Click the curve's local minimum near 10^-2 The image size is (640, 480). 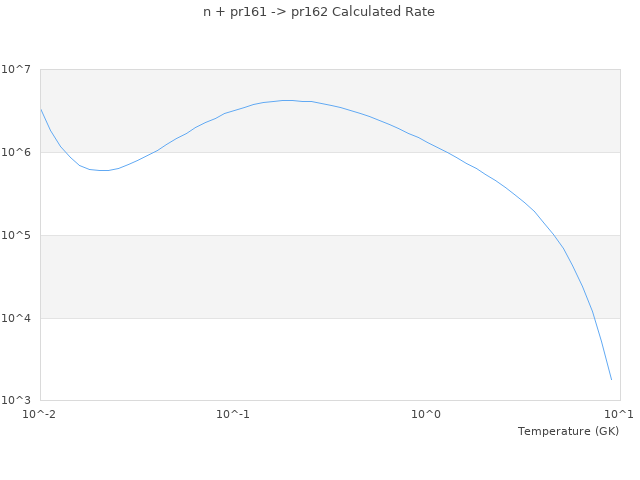(x=103, y=170)
